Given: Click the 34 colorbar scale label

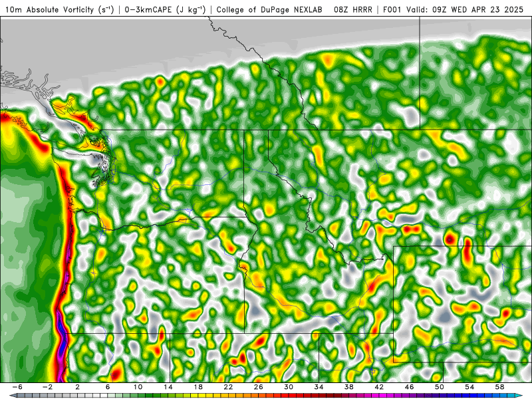Looking at the screenshot, I should pos(319,387).
